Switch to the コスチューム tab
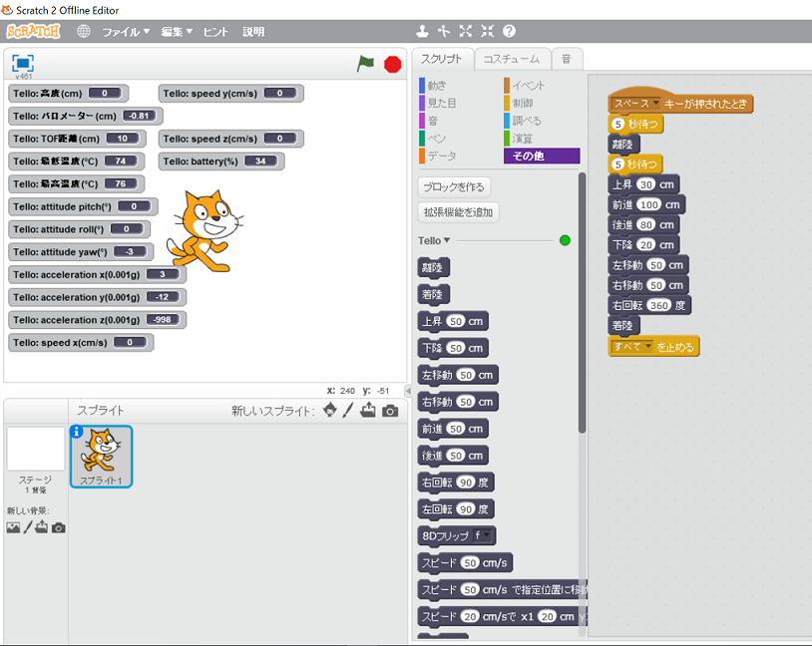This screenshot has height=646, width=812. [x=512, y=60]
